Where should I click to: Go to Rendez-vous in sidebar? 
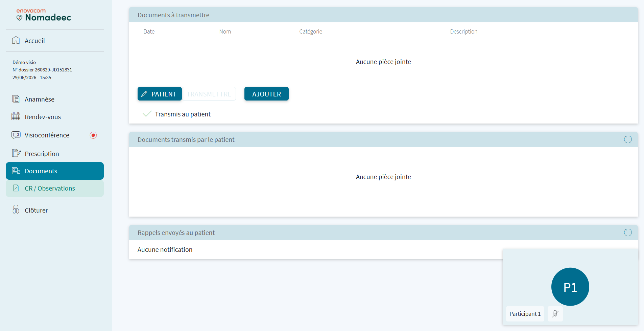[55, 117]
